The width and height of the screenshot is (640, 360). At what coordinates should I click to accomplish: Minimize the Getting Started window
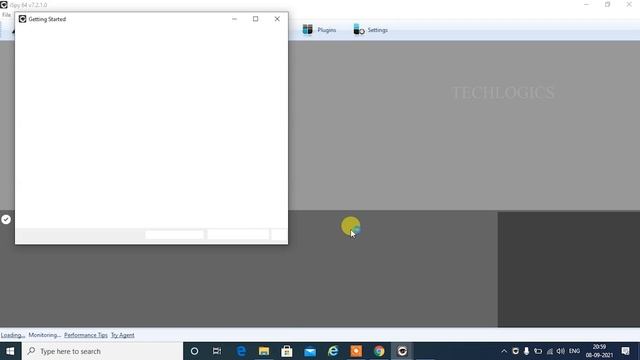[x=234, y=19]
